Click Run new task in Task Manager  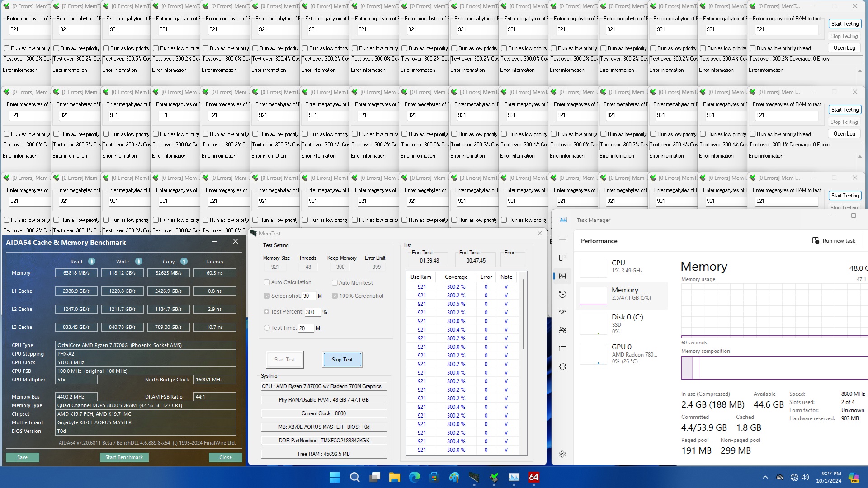click(834, 241)
